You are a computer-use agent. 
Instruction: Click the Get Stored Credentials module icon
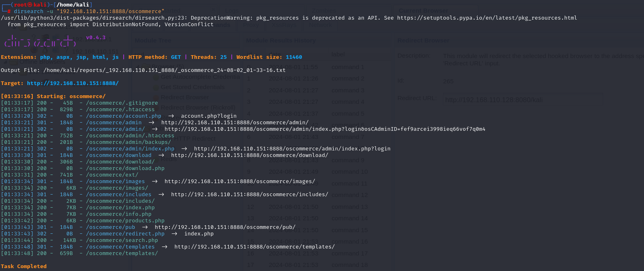156,87
